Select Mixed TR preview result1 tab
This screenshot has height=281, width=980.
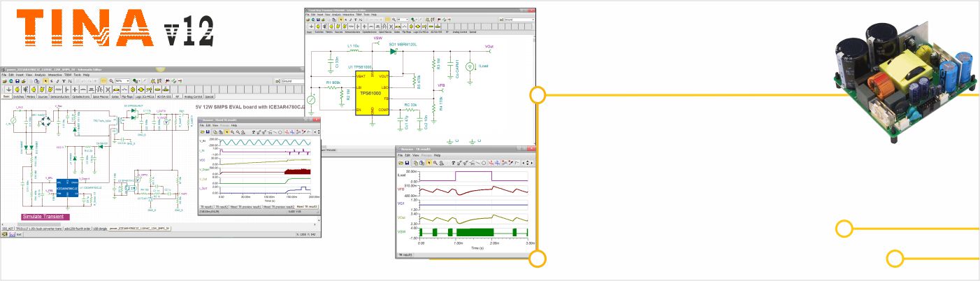[245, 207]
